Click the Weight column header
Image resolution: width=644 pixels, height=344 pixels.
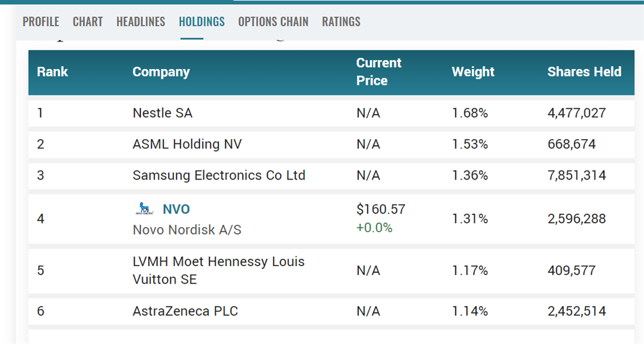pos(473,72)
